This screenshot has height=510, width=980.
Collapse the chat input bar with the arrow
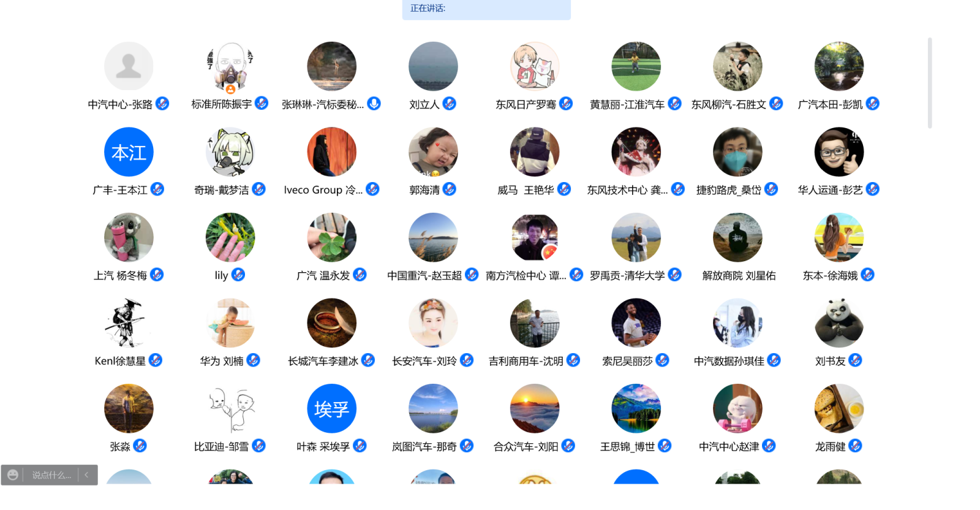[87, 475]
